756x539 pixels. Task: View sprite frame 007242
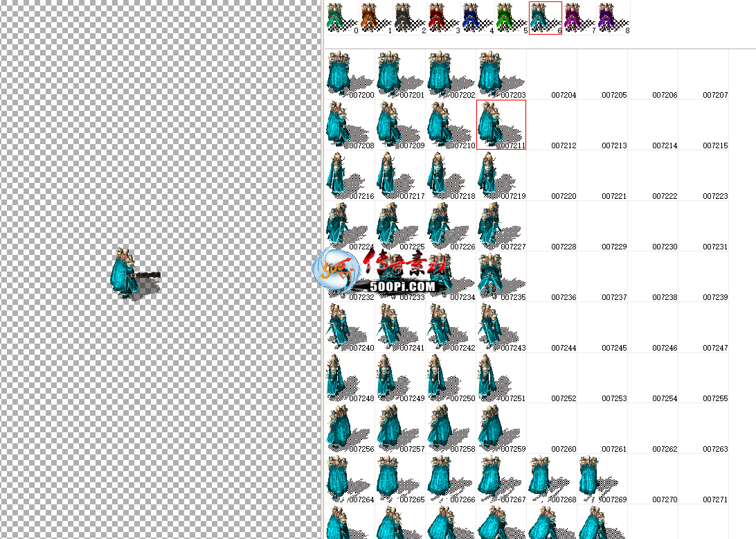click(451, 328)
